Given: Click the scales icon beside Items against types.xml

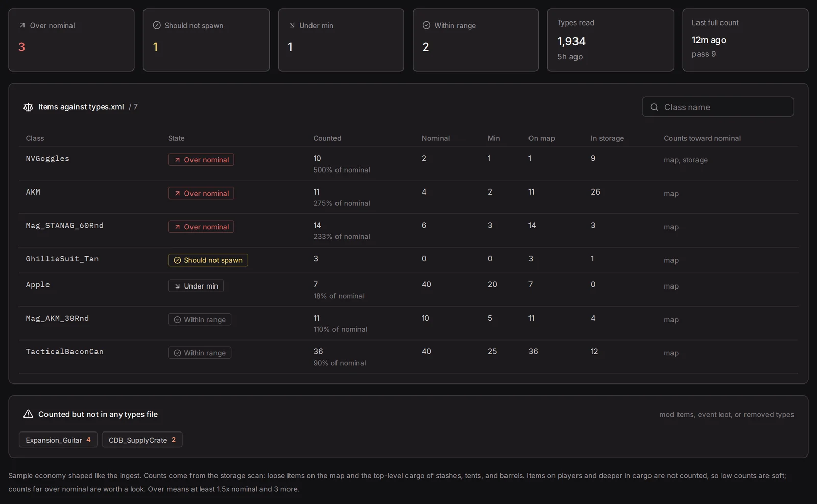Looking at the screenshot, I should pos(28,107).
